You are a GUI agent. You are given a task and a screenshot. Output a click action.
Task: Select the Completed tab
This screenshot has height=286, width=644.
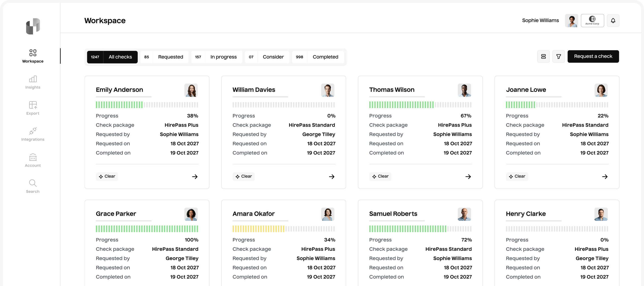[x=318, y=57]
